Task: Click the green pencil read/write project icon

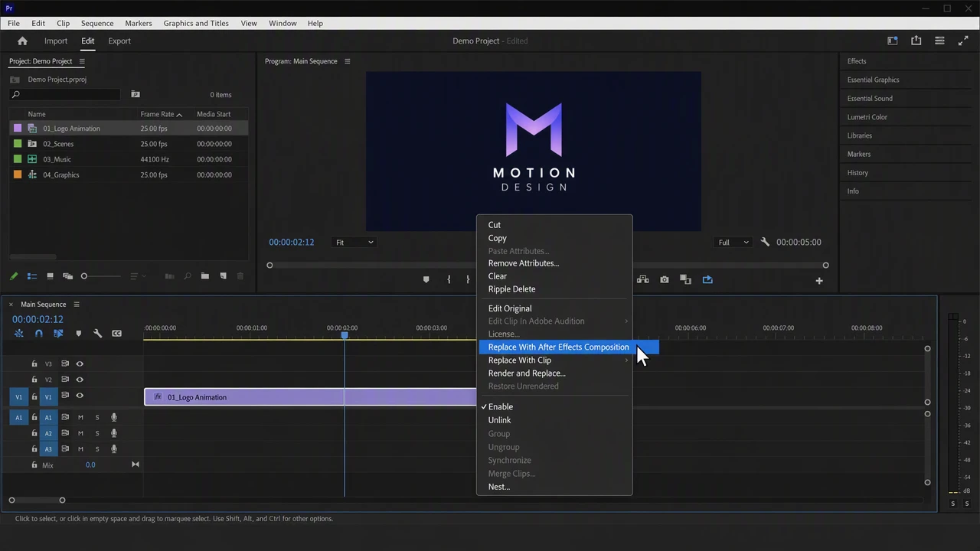Action: pos(14,276)
